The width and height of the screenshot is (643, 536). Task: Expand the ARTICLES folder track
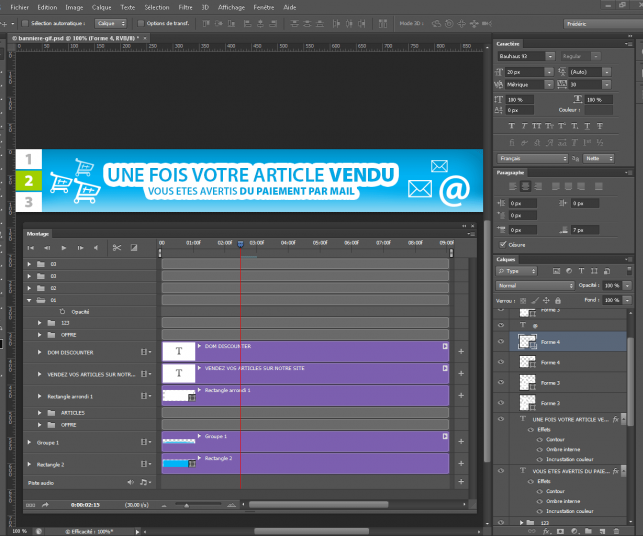point(39,413)
